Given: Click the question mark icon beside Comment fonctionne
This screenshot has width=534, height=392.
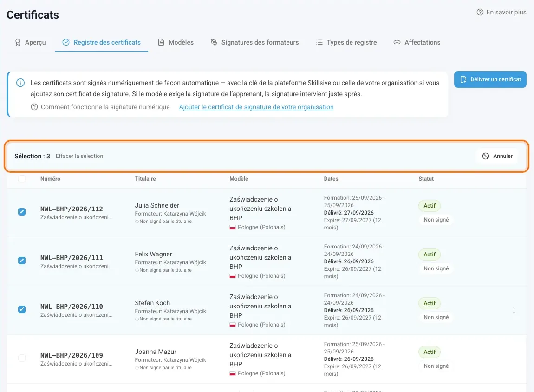Looking at the screenshot, I should 34,107.
